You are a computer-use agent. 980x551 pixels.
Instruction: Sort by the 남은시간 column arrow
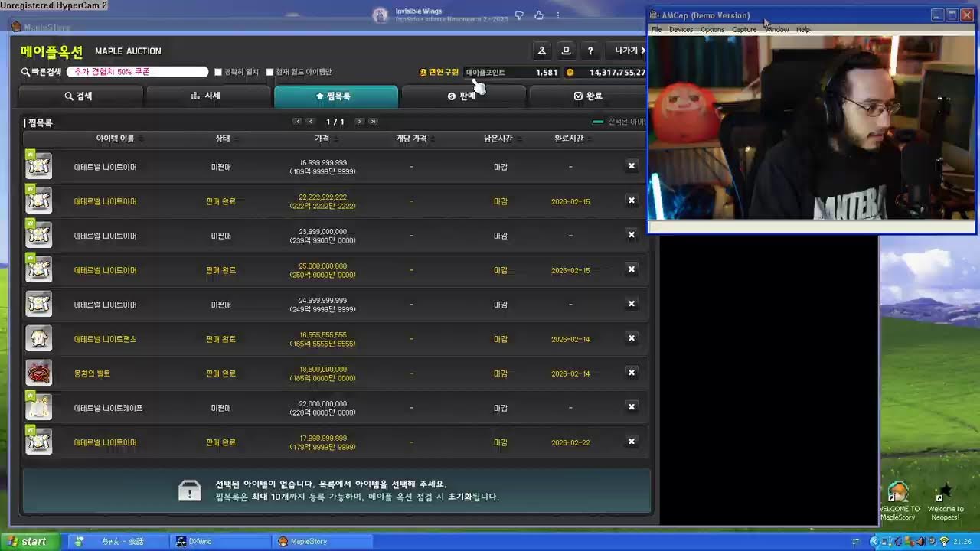520,139
